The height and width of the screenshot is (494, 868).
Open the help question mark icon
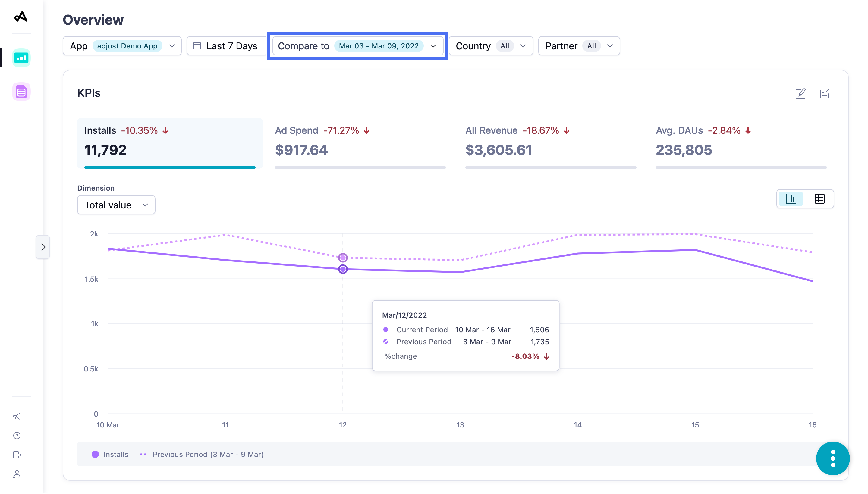pyautogui.click(x=17, y=435)
